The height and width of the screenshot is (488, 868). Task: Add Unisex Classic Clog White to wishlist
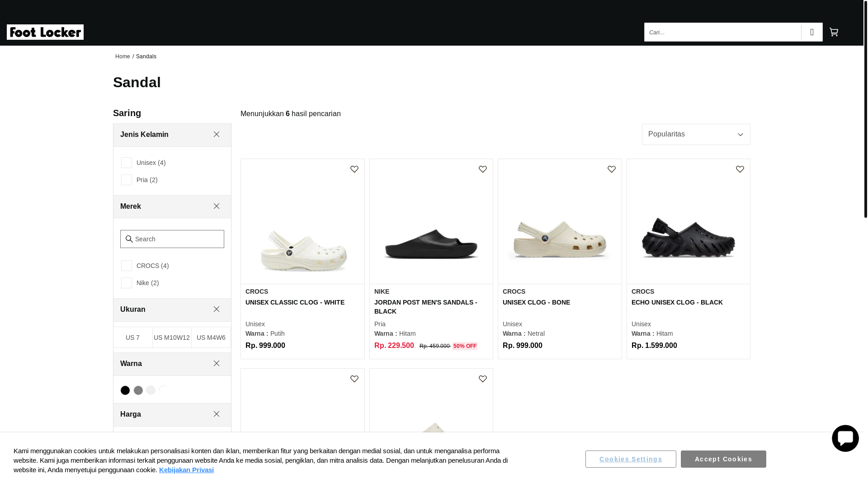[354, 169]
